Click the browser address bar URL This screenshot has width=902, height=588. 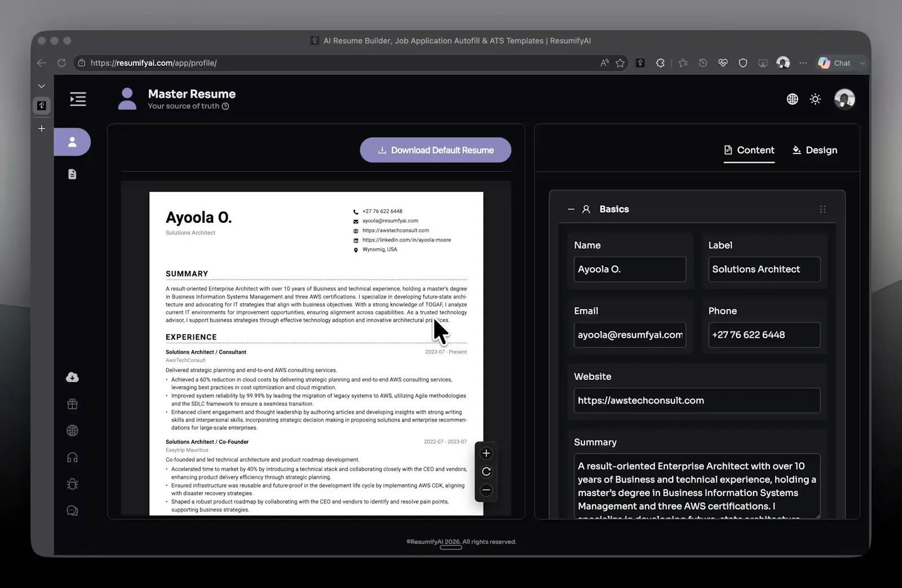click(153, 63)
